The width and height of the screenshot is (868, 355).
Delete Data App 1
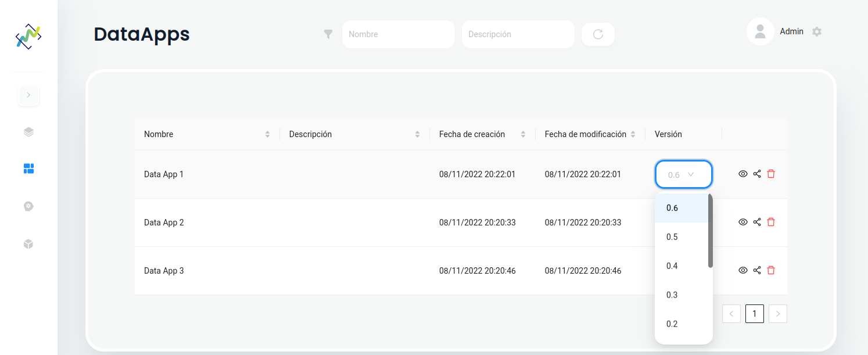tap(771, 174)
